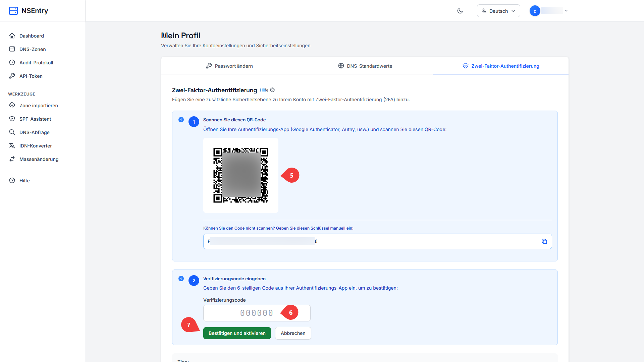Click 'Verifizierungscode eingeben' heading text
The width and height of the screenshot is (644, 362).
[x=234, y=279]
